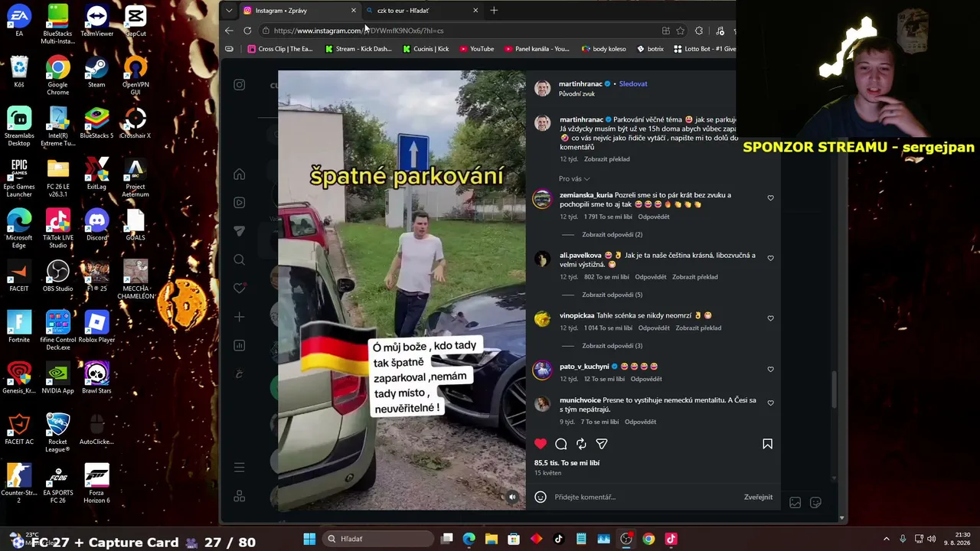This screenshot has width=980, height=551.
Task: Click the Instagram logo in the sidebar
Action: 240,85
